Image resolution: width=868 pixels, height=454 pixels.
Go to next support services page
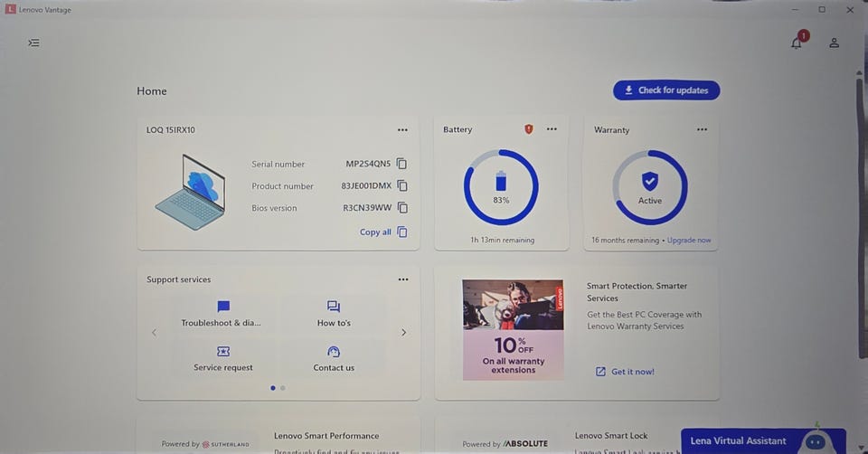[x=403, y=332]
